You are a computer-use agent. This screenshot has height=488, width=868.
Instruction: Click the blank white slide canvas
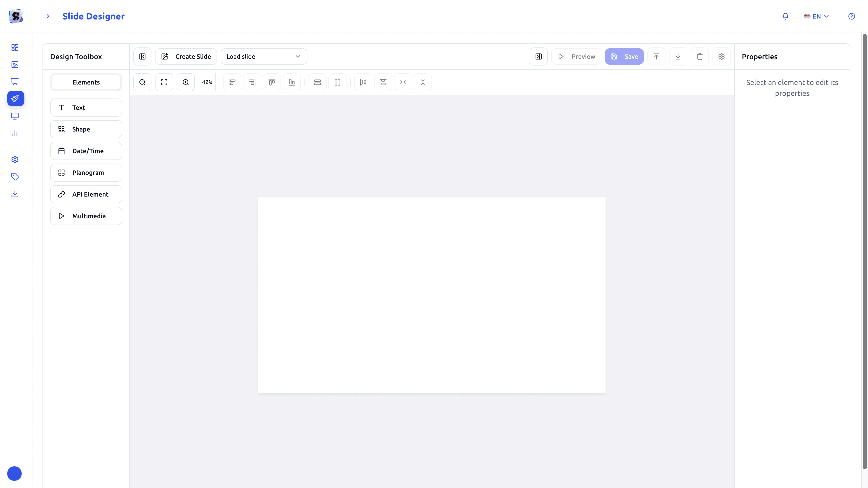(x=432, y=295)
